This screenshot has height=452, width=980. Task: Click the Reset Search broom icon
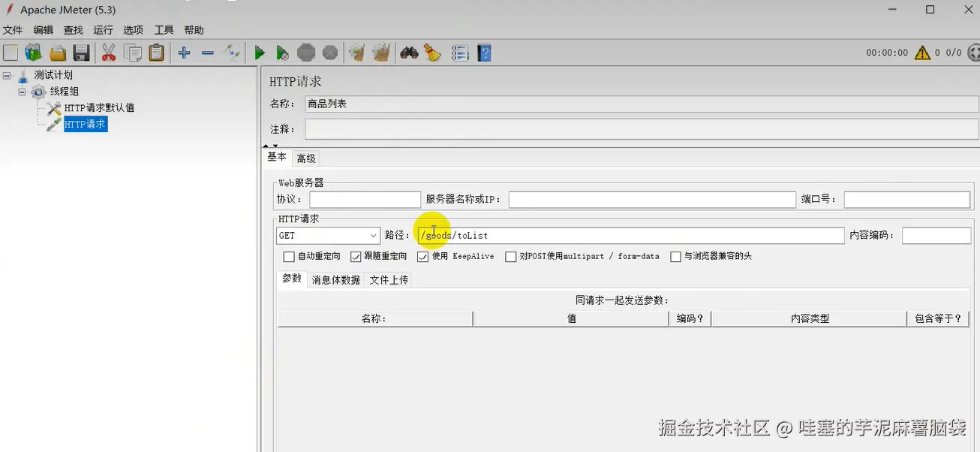432,53
